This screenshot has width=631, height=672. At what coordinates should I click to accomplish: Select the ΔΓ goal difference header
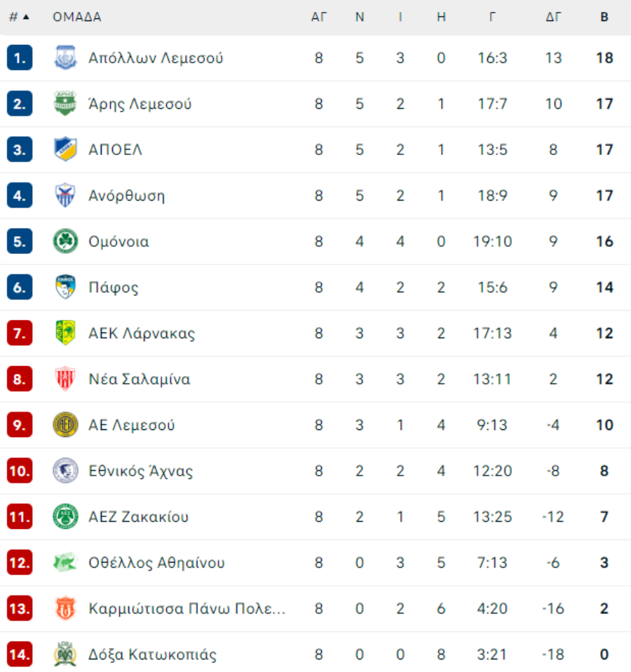click(553, 17)
